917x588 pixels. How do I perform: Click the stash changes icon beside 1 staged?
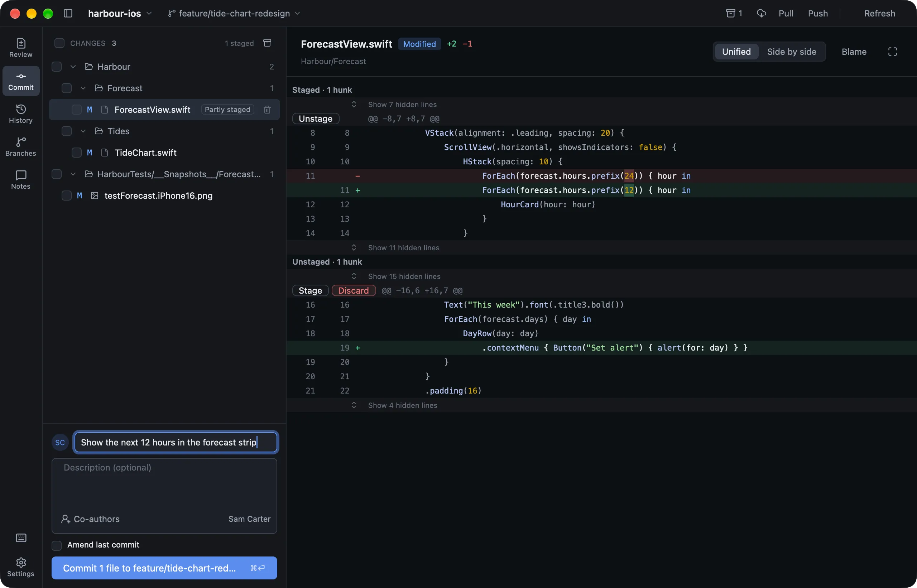point(267,43)
